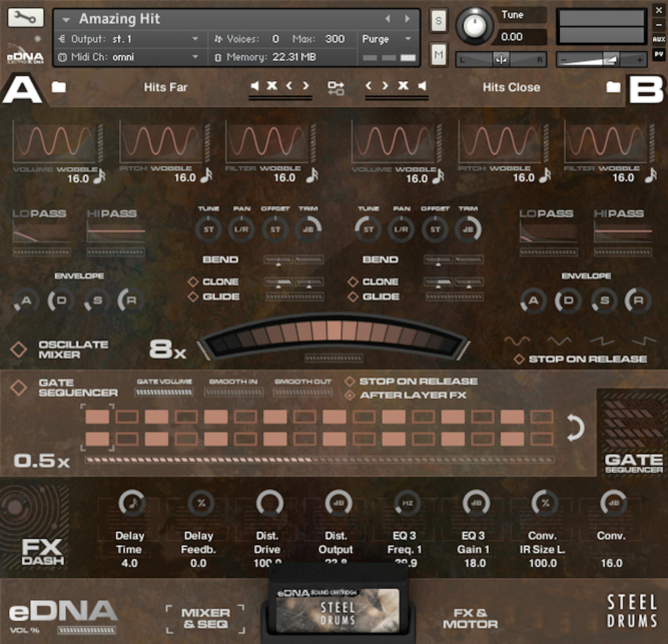This screenshot has width=668, height=644.
Task: Enable Clone for layer A
Action: (193, 282)
